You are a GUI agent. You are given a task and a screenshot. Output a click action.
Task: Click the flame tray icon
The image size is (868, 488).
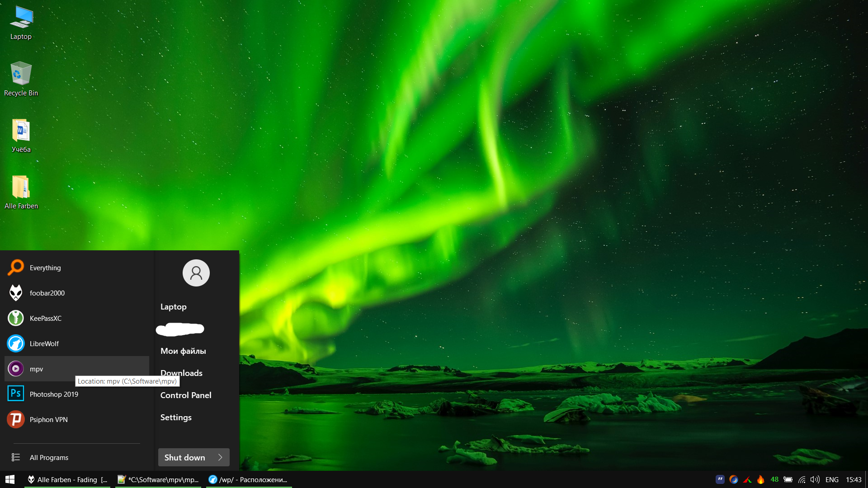[761, 479]
